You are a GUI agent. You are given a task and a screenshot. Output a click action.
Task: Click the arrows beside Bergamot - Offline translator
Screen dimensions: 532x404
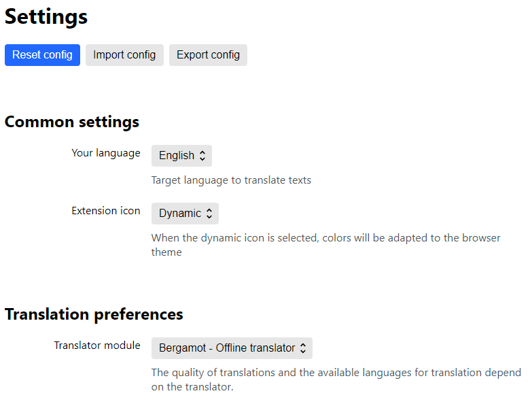coord(303,348)
